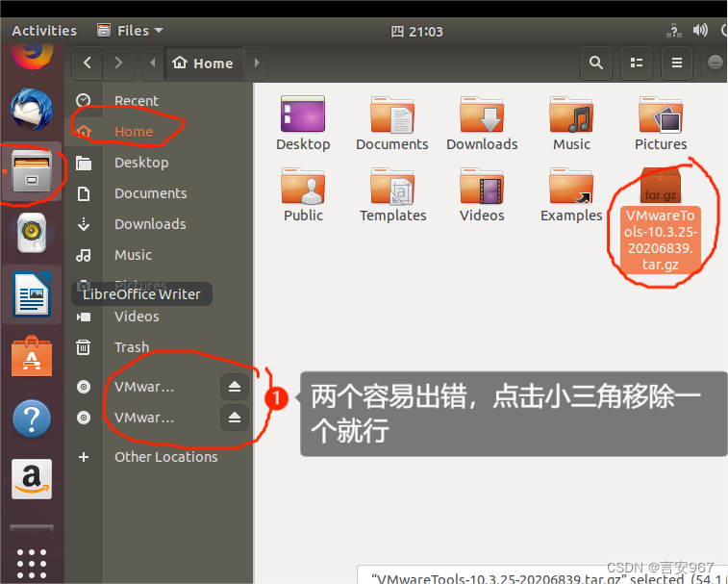Select Videos in the sidebar
728x584 pixels.
click(159, 317)
